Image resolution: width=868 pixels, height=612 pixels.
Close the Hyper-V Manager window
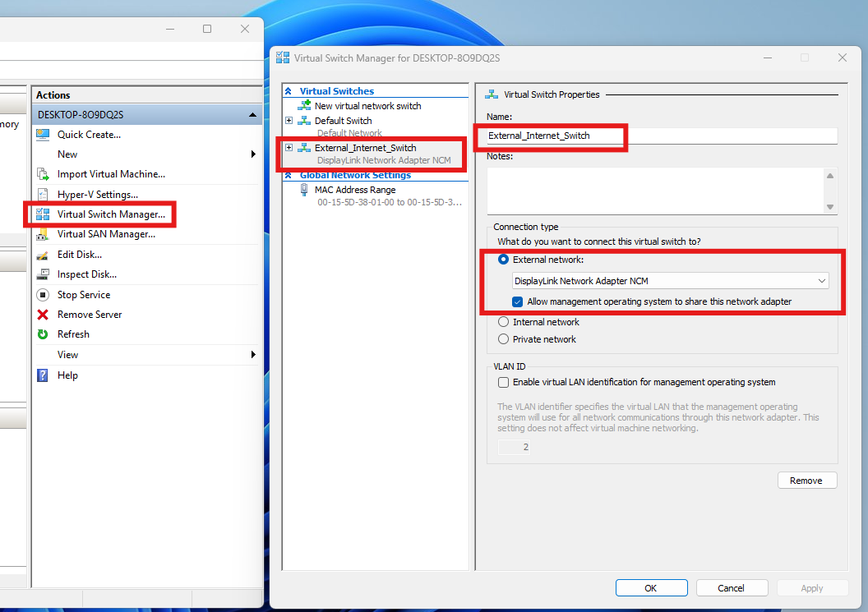click(245, 29)
